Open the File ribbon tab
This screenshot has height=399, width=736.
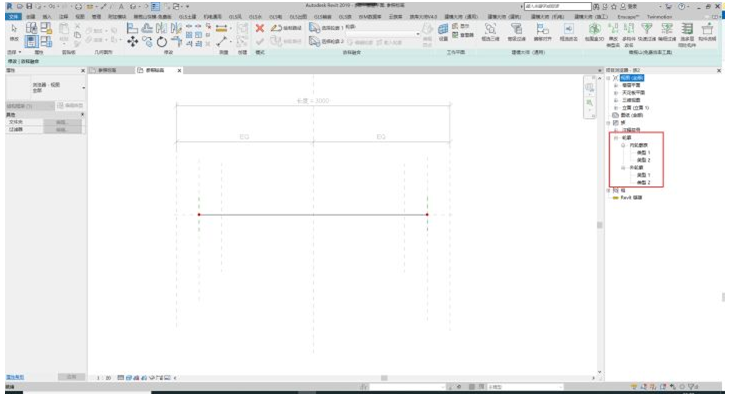(13, 17)
